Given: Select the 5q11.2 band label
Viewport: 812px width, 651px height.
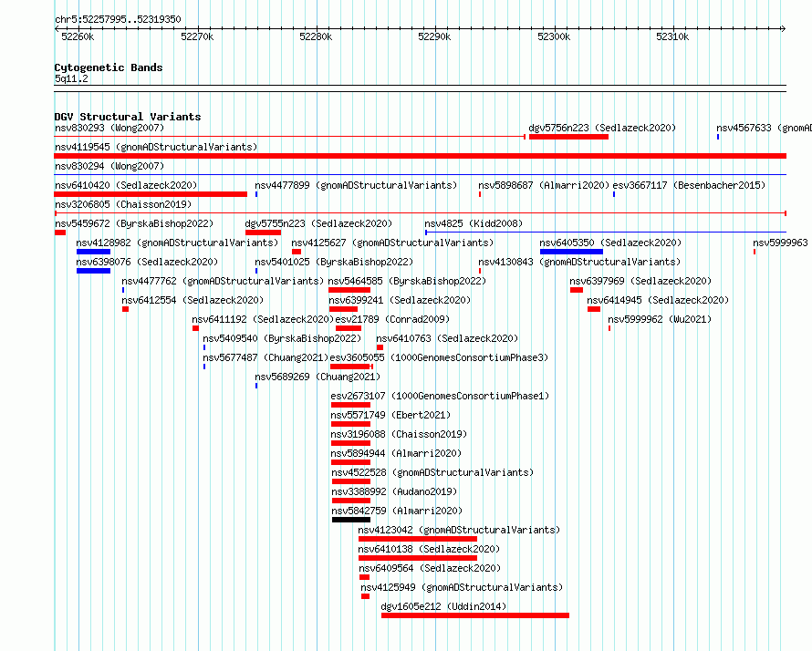Looking at the screenshot, I should (x=71, y=78).
